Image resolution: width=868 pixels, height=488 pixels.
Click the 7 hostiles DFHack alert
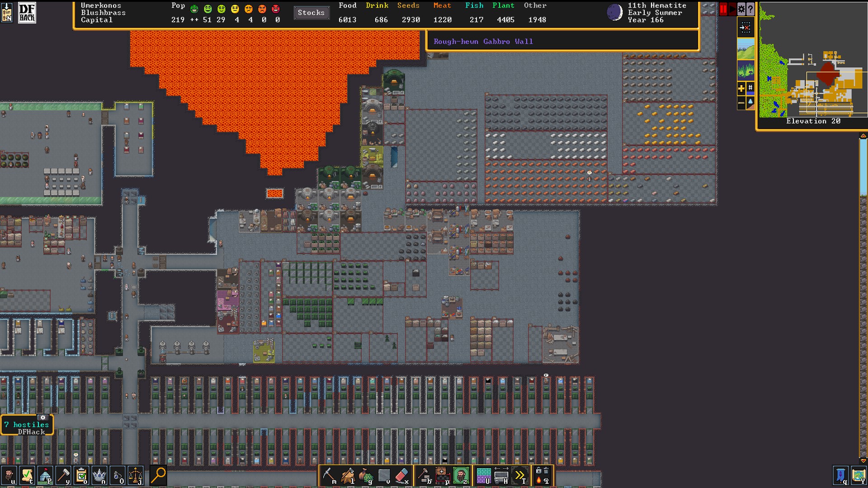pos(27,425)
